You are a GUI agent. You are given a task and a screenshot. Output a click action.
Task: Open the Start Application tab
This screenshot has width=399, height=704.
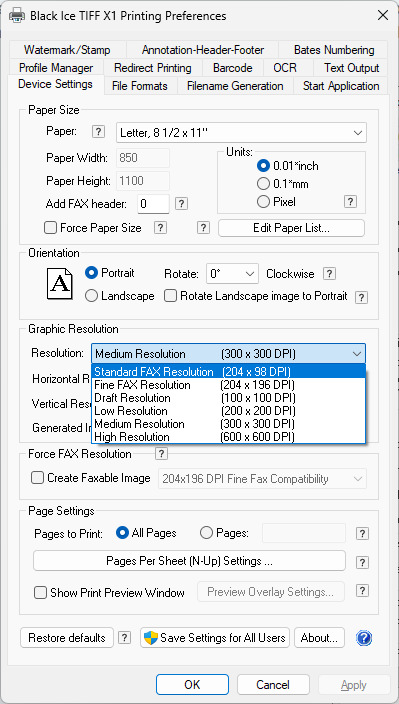(x=341, y=86)
